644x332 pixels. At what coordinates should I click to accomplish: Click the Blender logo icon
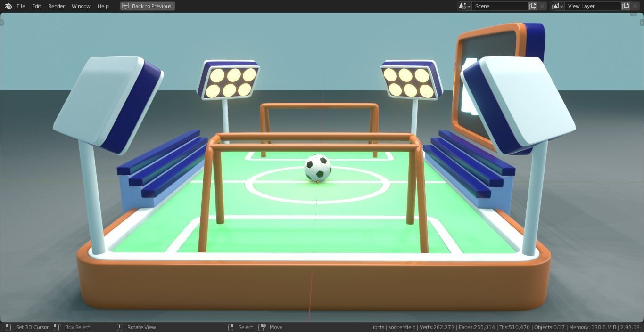click(8, 6)
